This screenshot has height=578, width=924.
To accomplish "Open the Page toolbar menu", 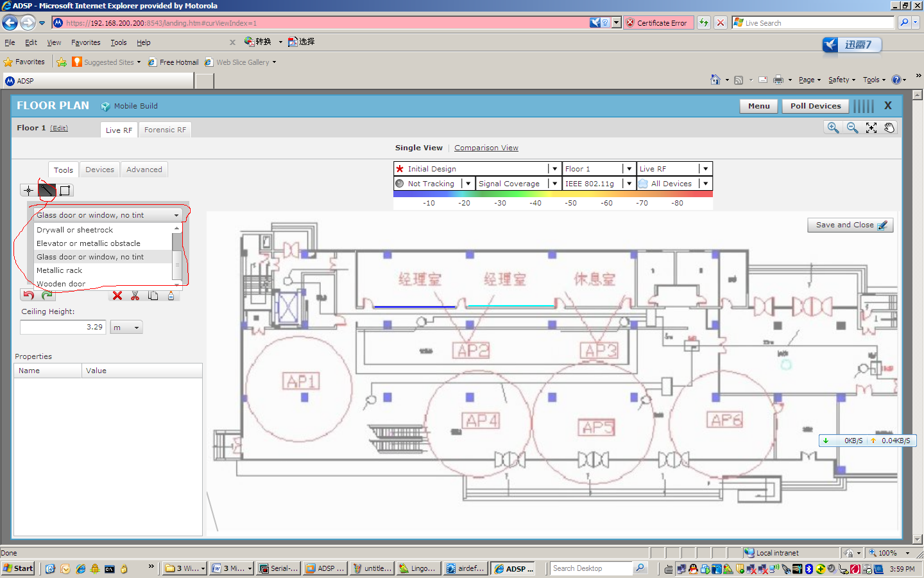I will [x=809, y=80].
